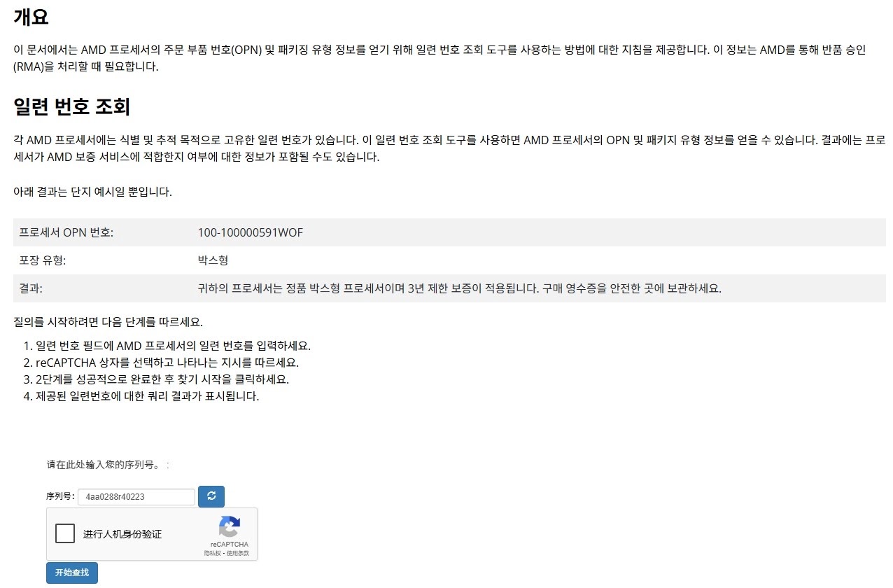Click the 포장 유형: label cell

click(43, 260)
